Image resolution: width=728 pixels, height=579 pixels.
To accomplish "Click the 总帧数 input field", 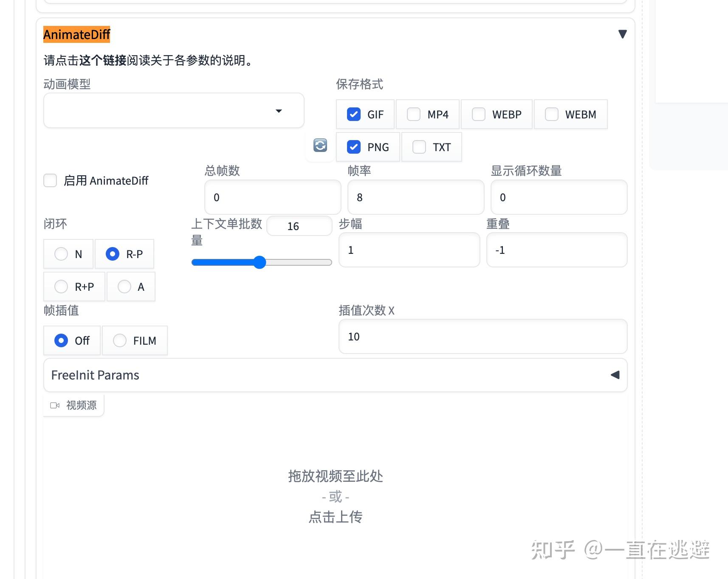I will coord(273,197).
